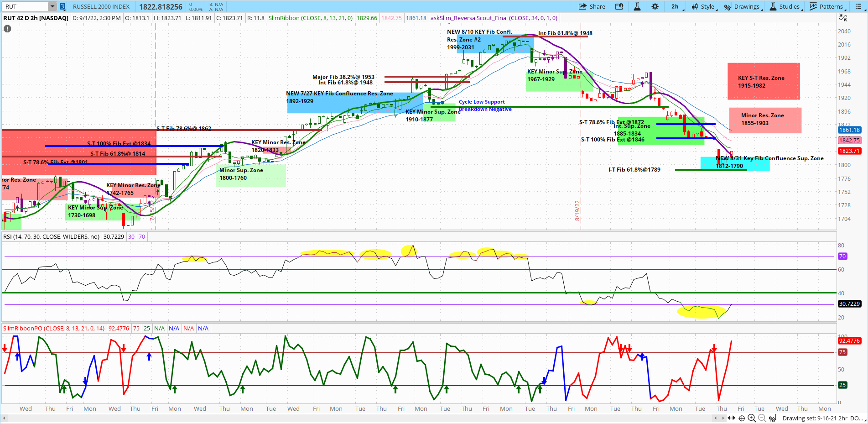Viewport: 868px width, 424px height.
Task: Expand the Style dropdown menu
Action: pos(704,6)
